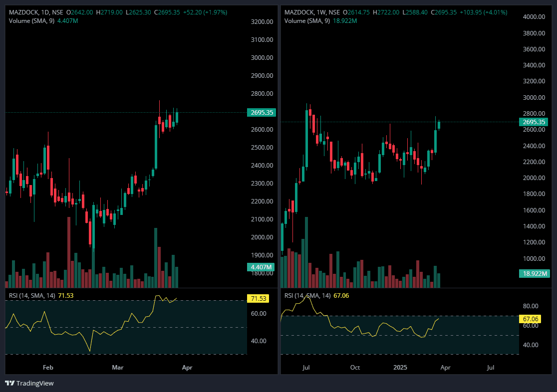Viewport: 557px width, 392px height.
Task: Click the Apr label on the weekly time axis
Action: [446, 368]
